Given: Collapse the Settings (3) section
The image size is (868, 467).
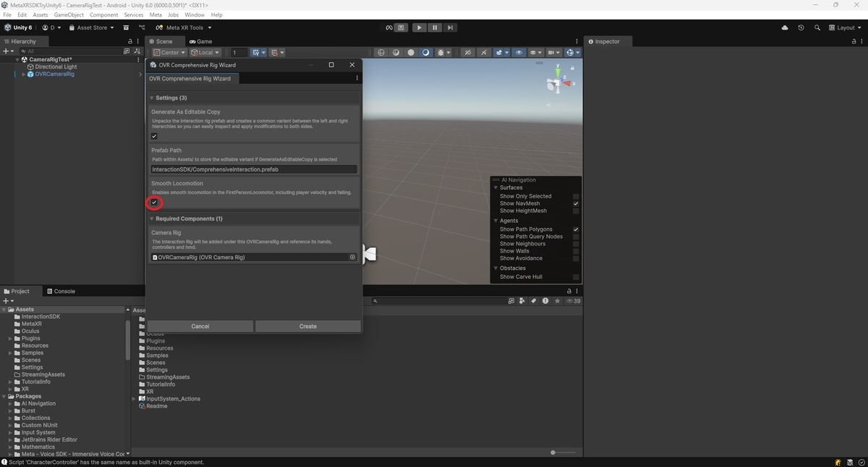Looking at the screenshot, I should pos(171,98).
